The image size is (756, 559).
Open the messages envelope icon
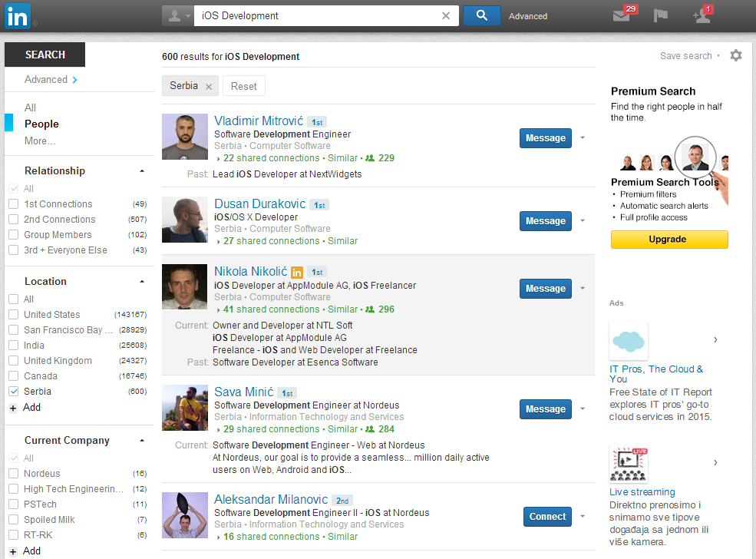click(x=622, y=16)
